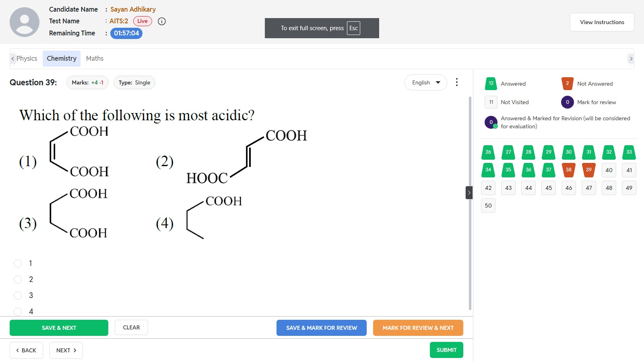Go back to previous question
The height and width of the screenshot is (362, 644).
pyautogui.click(x=26, y=350)
